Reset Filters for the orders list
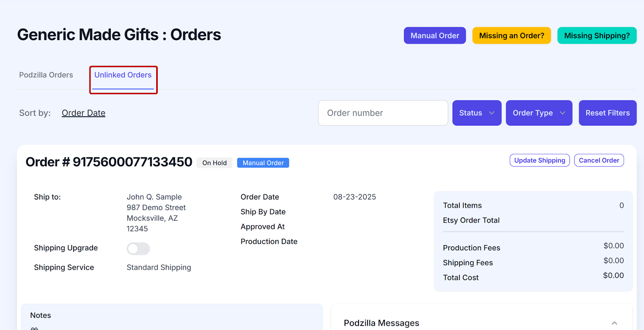Screen dimensions: 644x330 607,113
